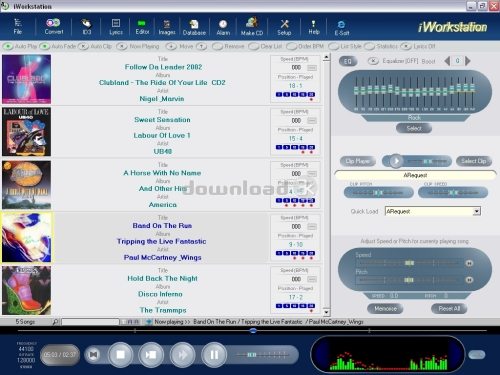Viewport: 500px width, 375px height.
Task: Open the Convert tool in toolbar
Action: click(53, 27)
